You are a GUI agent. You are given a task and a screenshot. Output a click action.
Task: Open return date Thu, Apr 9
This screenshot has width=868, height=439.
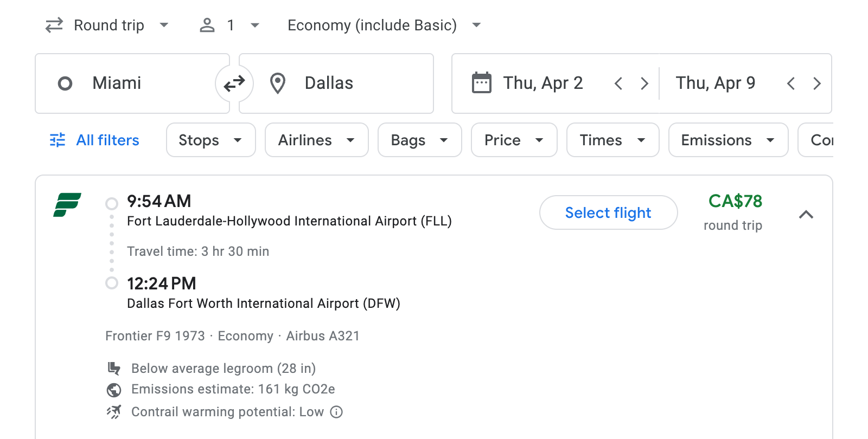(x=715, y=83)
